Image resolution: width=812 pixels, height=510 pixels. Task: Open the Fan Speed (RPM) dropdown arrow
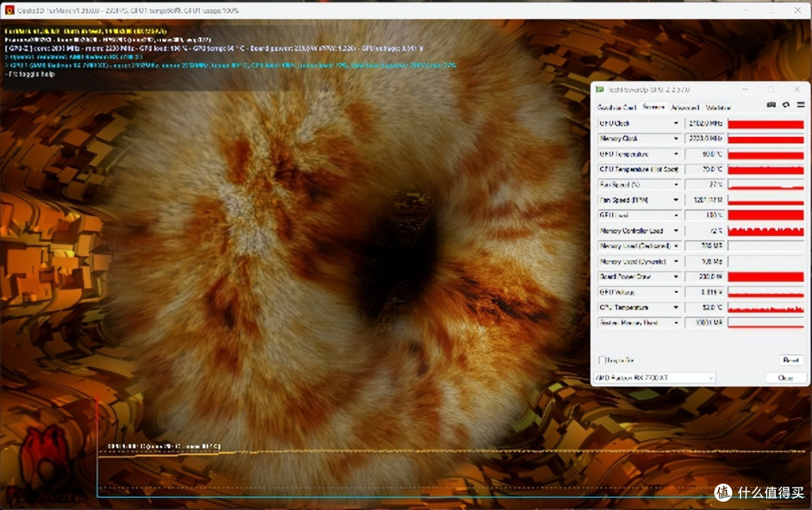[676, 200]
